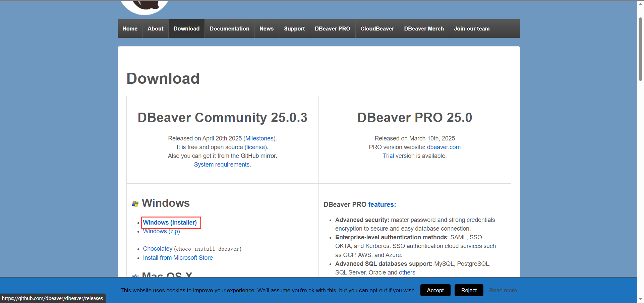
Task: Click DBeaver Community 25.0.3 heading
Action: coord(222,118)
